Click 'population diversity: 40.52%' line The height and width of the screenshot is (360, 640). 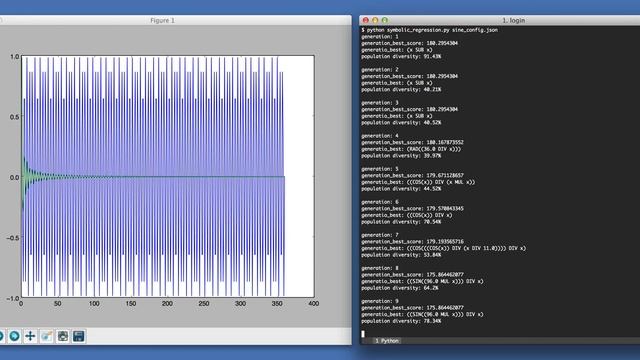[x=401, y=122]
